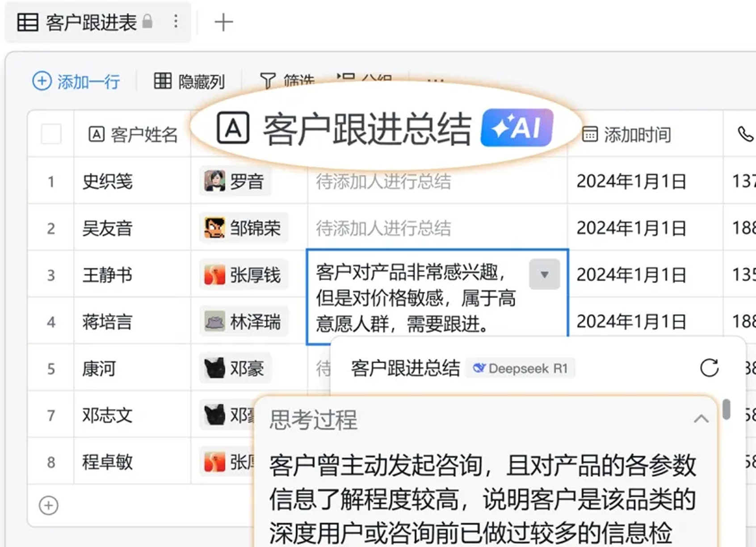Screen dimensions: 756x547
Task: Click row number 7
Action: click(x=51, y=416)
